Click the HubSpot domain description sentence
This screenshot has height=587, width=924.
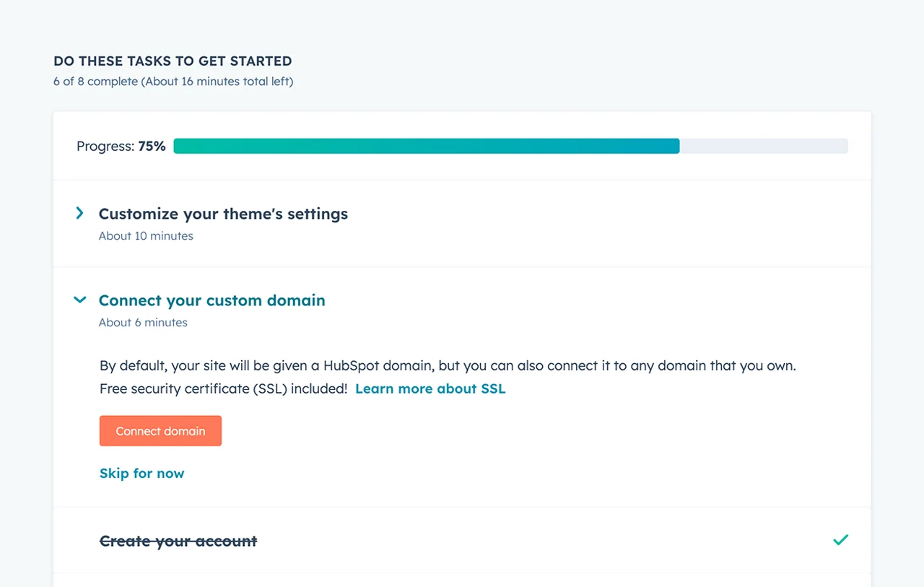point(448,365)
